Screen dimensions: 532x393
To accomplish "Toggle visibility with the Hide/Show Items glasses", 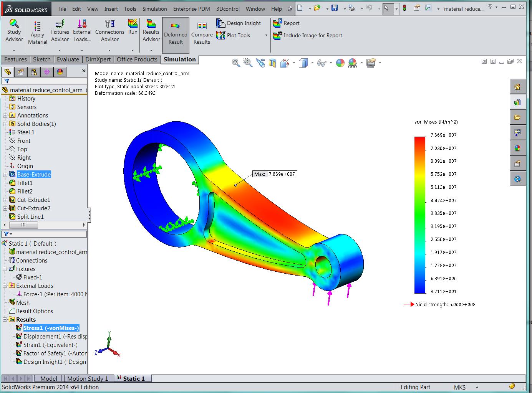I will (322, 63).
